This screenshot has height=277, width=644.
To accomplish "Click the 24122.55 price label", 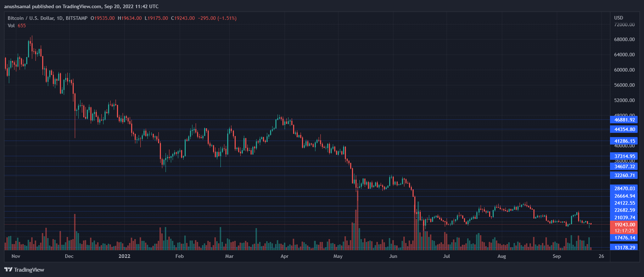I will (x=624, y=203).
